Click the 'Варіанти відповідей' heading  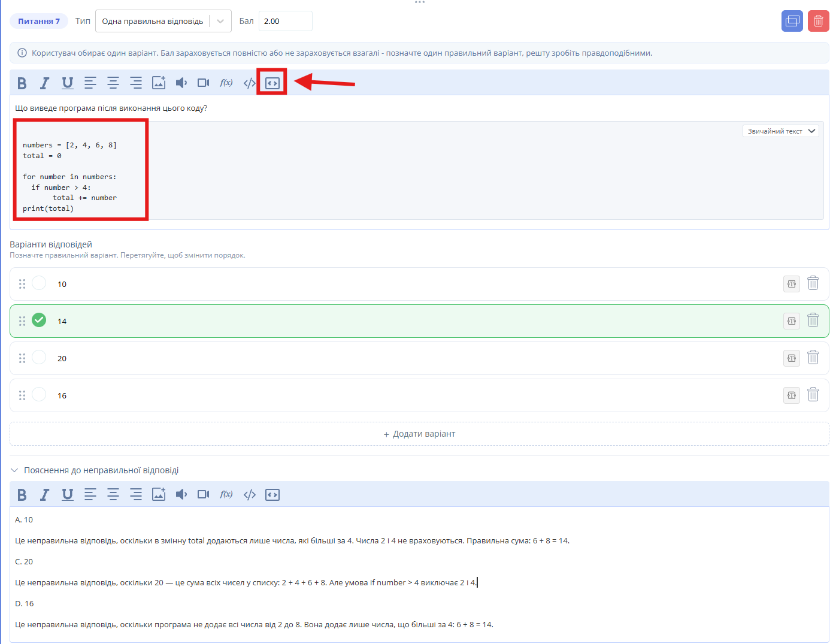51,244
